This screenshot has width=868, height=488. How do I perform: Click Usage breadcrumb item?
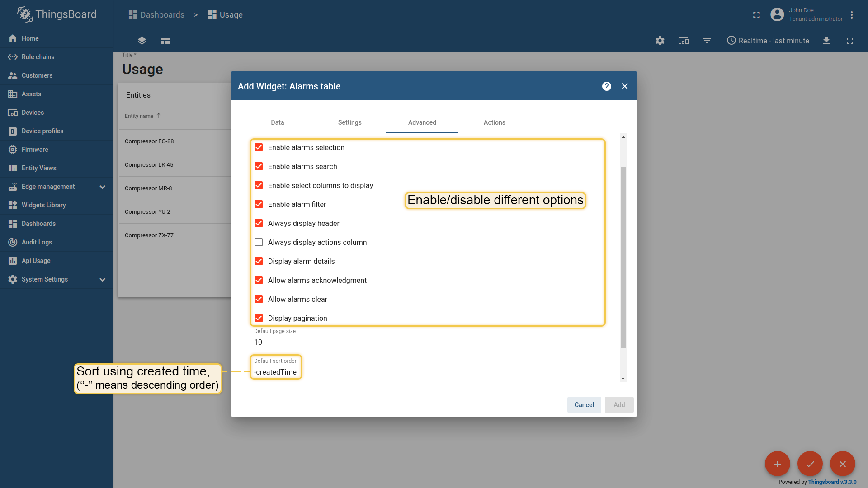coord(225,15)
